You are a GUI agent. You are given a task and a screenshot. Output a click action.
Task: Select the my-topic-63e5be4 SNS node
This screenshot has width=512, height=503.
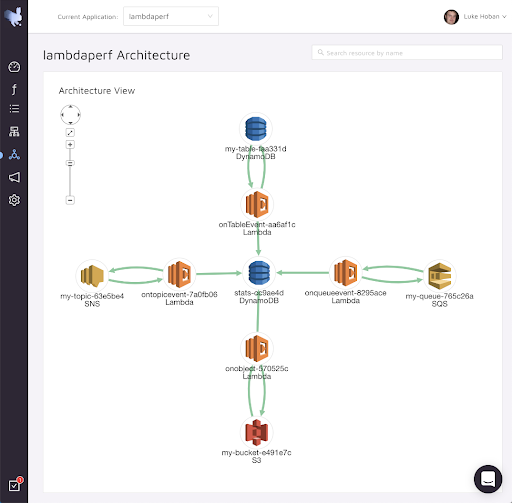[92, 276]
